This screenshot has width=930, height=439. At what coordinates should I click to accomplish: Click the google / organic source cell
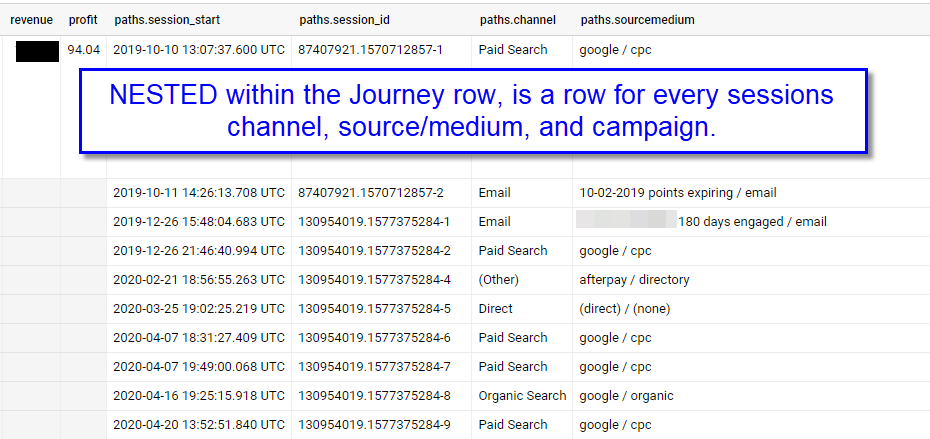click(626, 396)
